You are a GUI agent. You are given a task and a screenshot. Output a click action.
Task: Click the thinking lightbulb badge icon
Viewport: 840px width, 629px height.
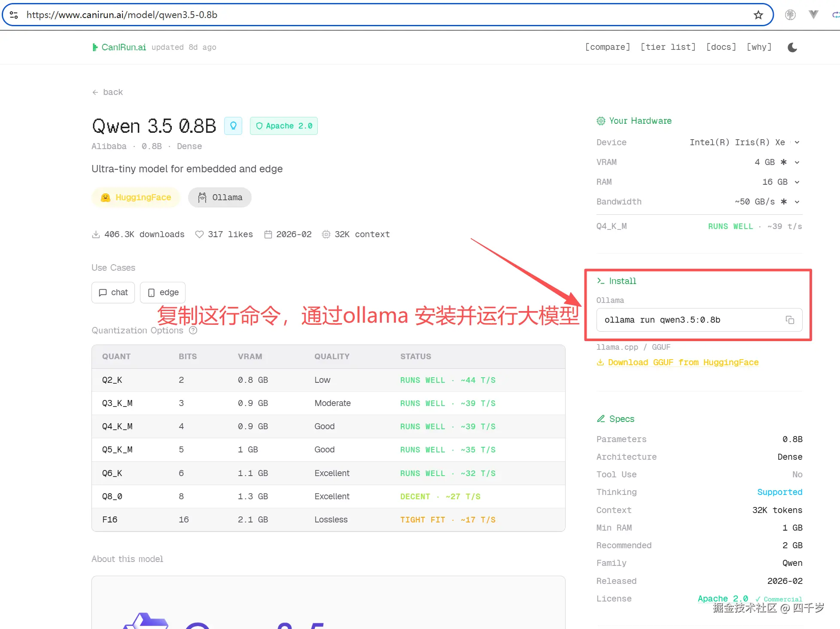click(233, 126)
